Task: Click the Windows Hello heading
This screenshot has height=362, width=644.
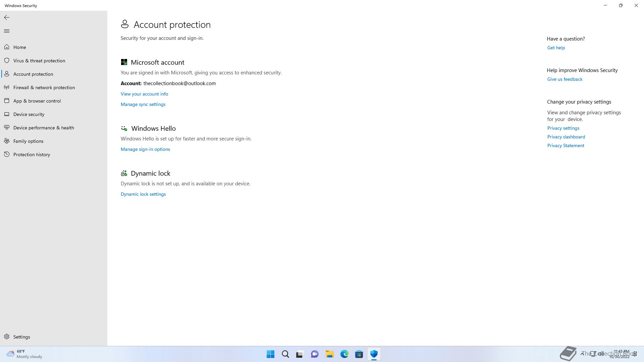Action: click(153, 128)
